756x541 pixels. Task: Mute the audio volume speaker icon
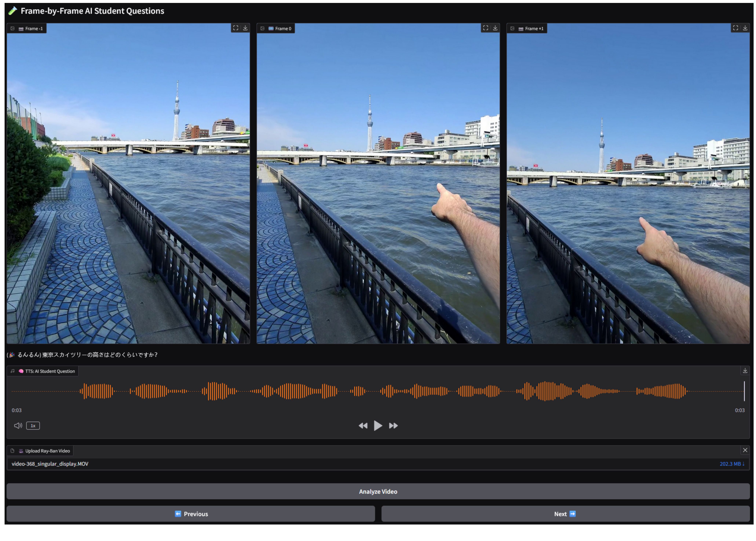18,426
